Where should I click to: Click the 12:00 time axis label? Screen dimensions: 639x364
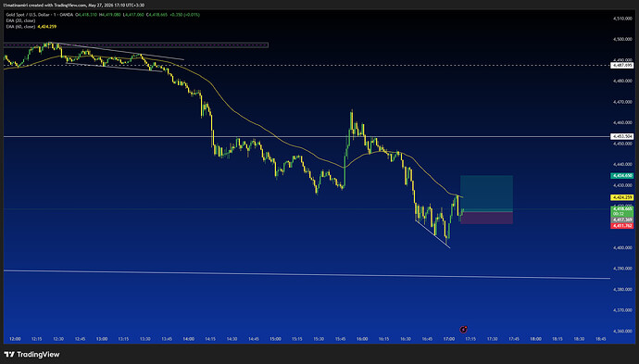15,339
